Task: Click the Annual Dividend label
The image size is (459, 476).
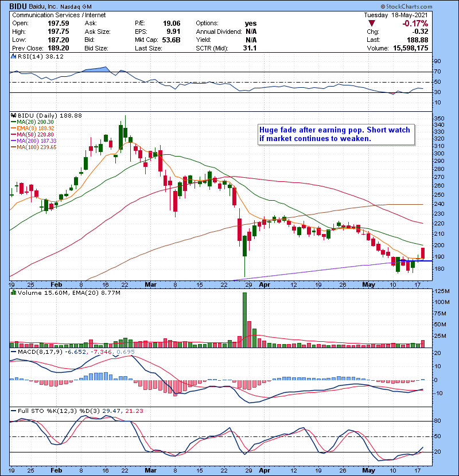Action: (219, 32)
